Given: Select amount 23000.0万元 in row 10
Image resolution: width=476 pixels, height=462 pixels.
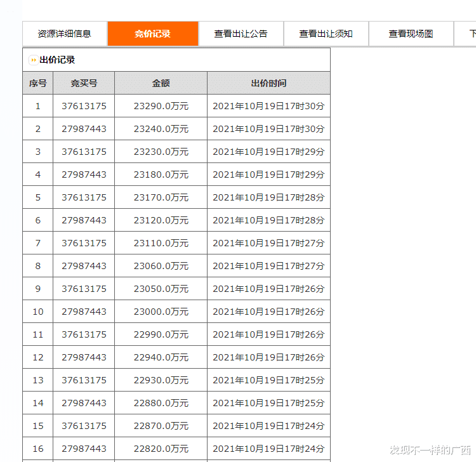Looking at the screenshot, I should [x=161, y=312].
